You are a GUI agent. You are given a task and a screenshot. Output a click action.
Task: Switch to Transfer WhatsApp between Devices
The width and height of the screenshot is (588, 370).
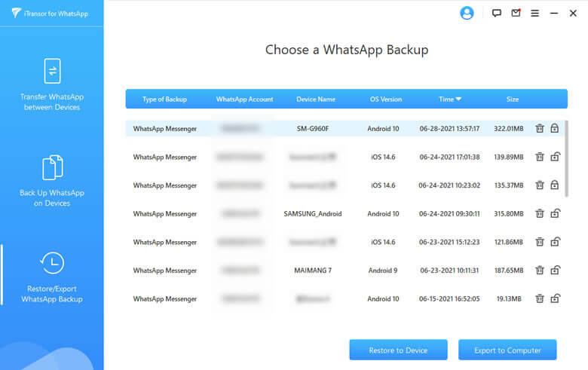pos(52,84)
